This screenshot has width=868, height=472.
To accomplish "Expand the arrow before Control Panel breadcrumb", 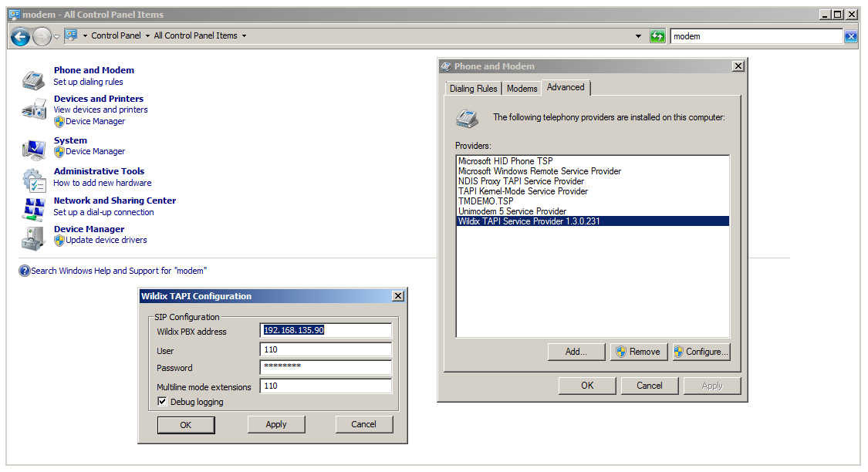I will coord(85,36).
